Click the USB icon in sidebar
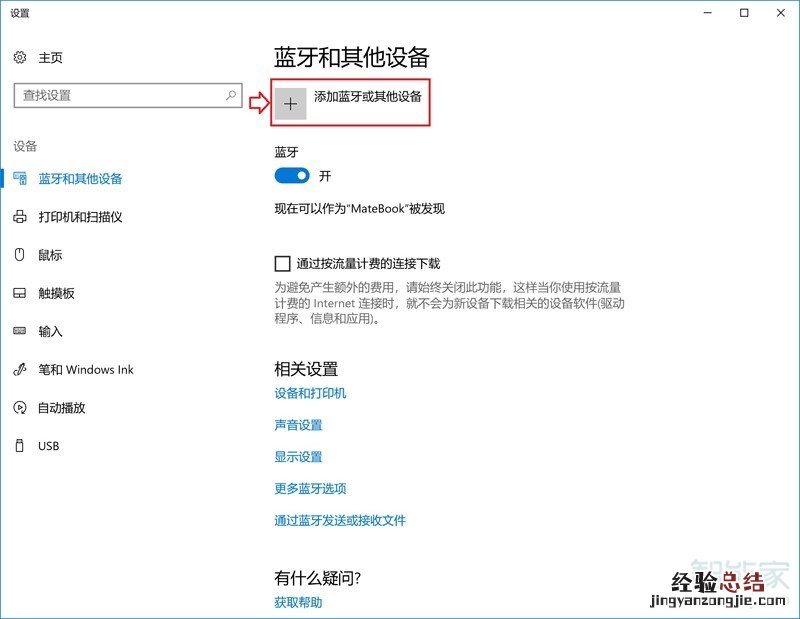 click(x=19, y=446)
